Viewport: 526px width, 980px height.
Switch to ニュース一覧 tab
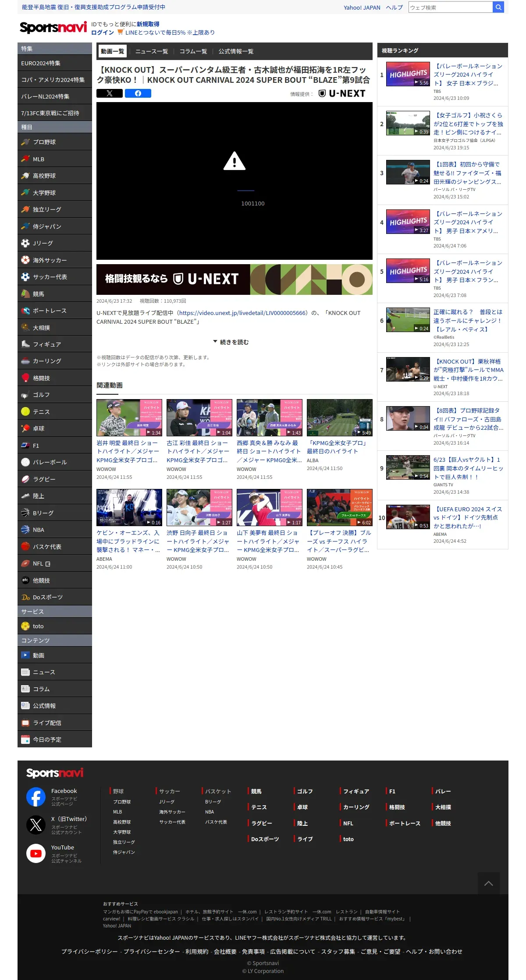[152, 51]
